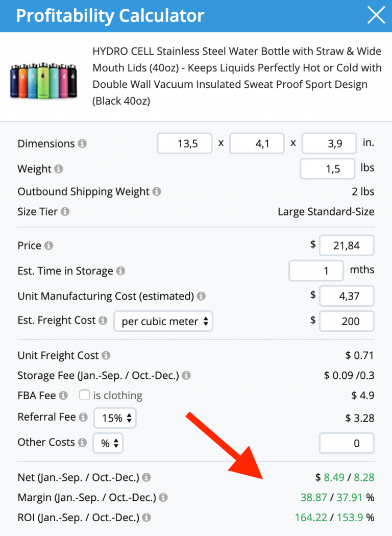This screenshot has height=536, width=392.
Task: Open the Referral Fee 15% dropdown
Action: (x=115, y=418)
